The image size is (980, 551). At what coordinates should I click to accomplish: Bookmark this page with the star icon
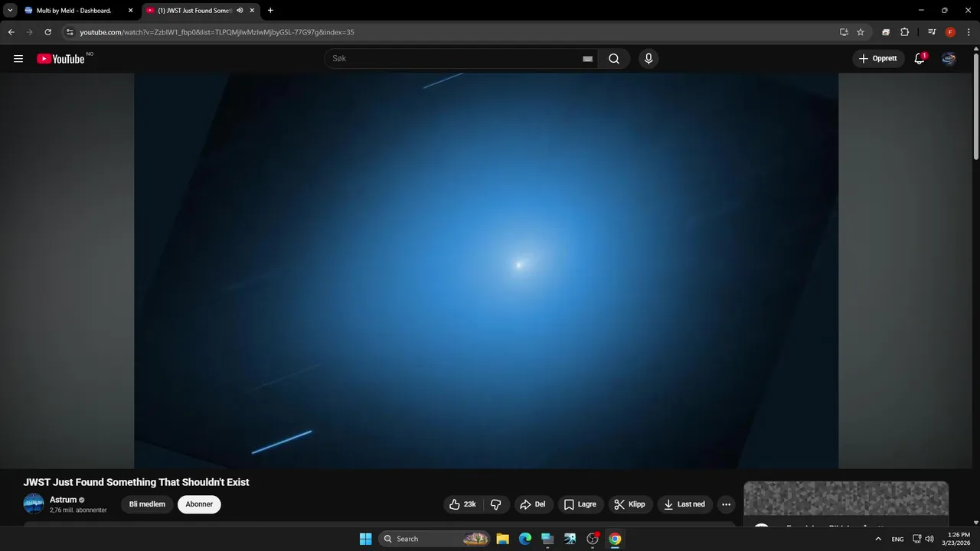pyautogui.click(x=861, y=32)
